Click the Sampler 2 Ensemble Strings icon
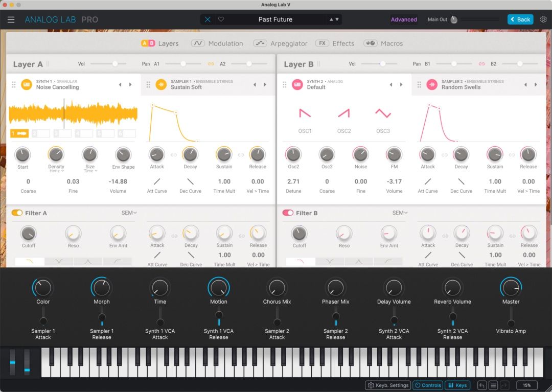 [432, 84]
